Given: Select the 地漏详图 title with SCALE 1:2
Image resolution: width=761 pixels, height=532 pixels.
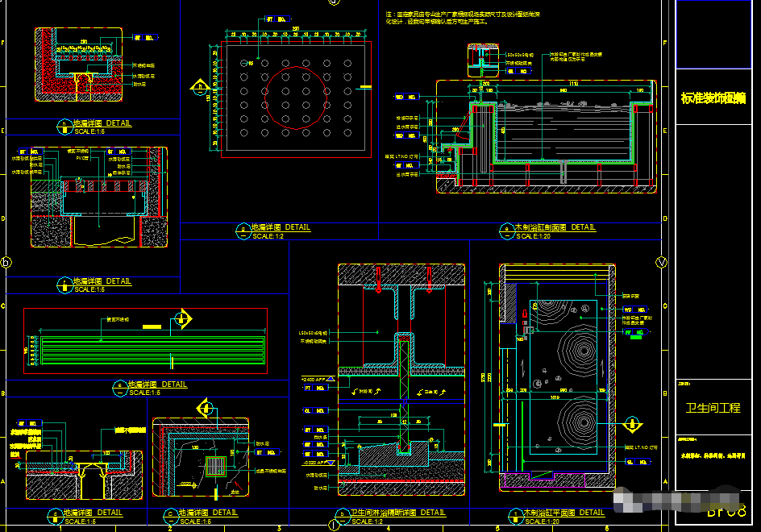Looking at the screenshot, I should click(280, 228).
